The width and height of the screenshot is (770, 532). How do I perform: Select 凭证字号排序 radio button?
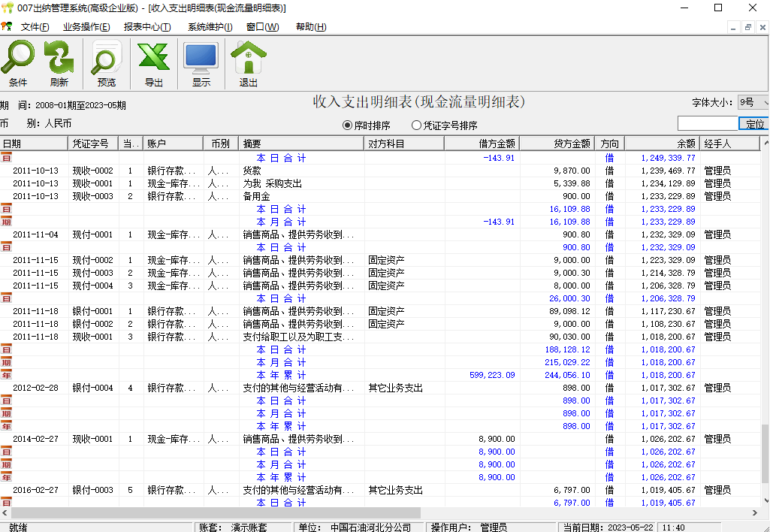417,125
